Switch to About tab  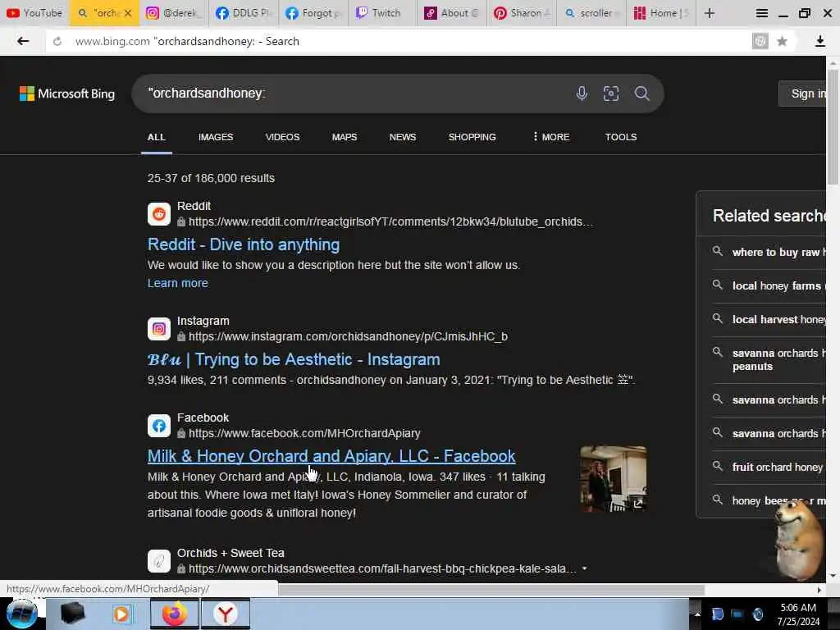click(x=453, y=13)
